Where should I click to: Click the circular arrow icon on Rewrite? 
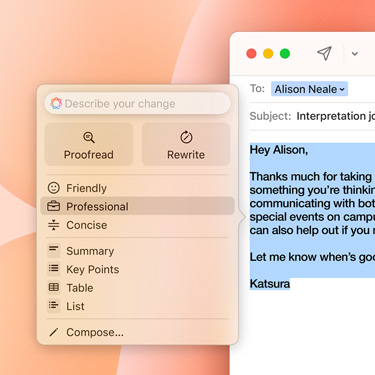point(186,137)
